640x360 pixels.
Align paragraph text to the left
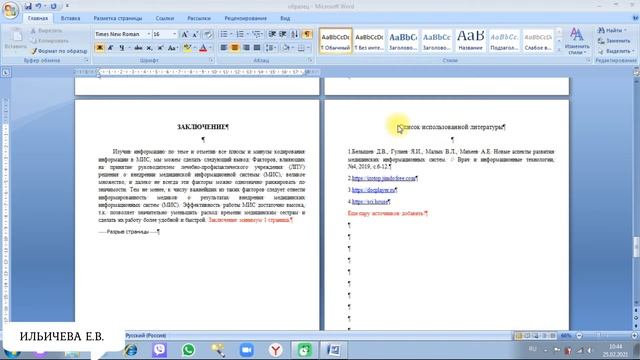[x=224, y=48]
